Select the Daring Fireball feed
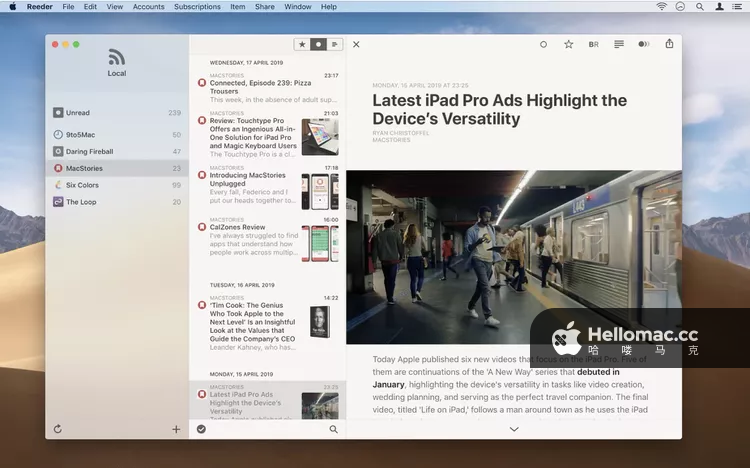This screenshot has height=468, width=750. [89, 151]
